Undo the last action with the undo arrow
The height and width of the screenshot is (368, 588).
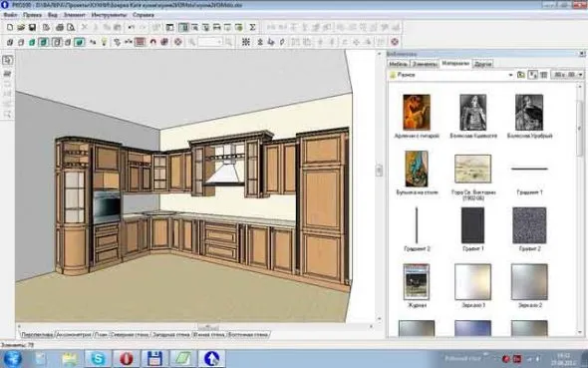pyautogui.click(x=131, y=27)
